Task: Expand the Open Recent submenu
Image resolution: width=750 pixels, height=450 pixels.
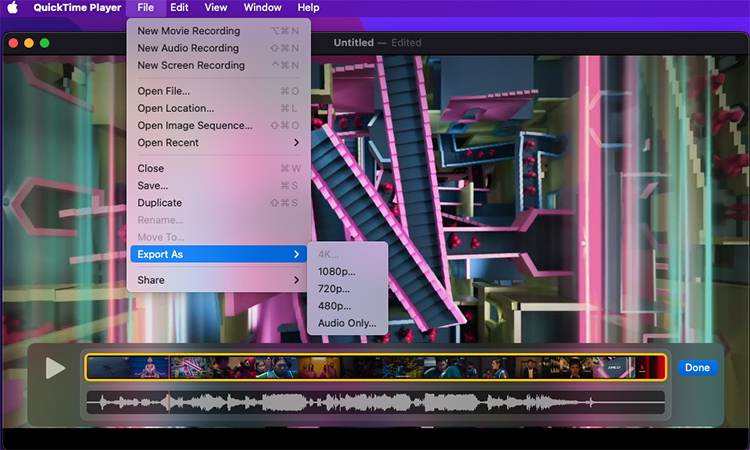Action: tap(218, 143)
